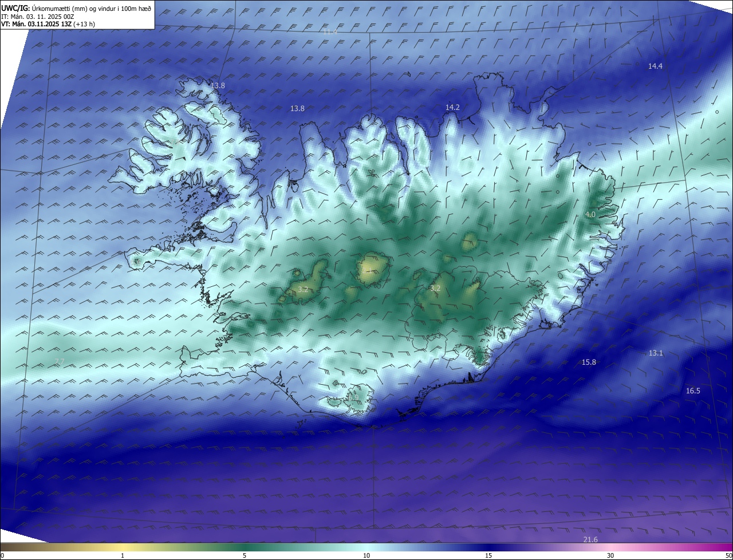The width and height of the screenshot is (733, 560).
Task: Click the color bar tick label 50
Action: tap(728, 556)
